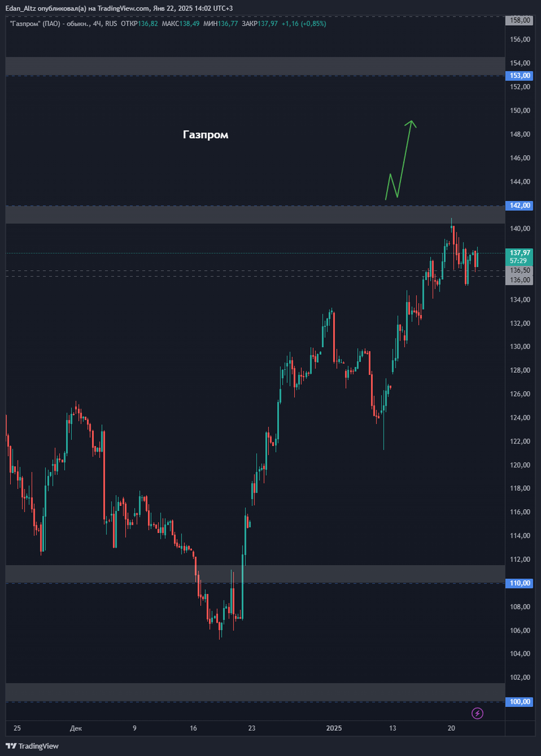Click the green upward arrow drawing
The width and height of the screenshot is (541, 756).
401,160
